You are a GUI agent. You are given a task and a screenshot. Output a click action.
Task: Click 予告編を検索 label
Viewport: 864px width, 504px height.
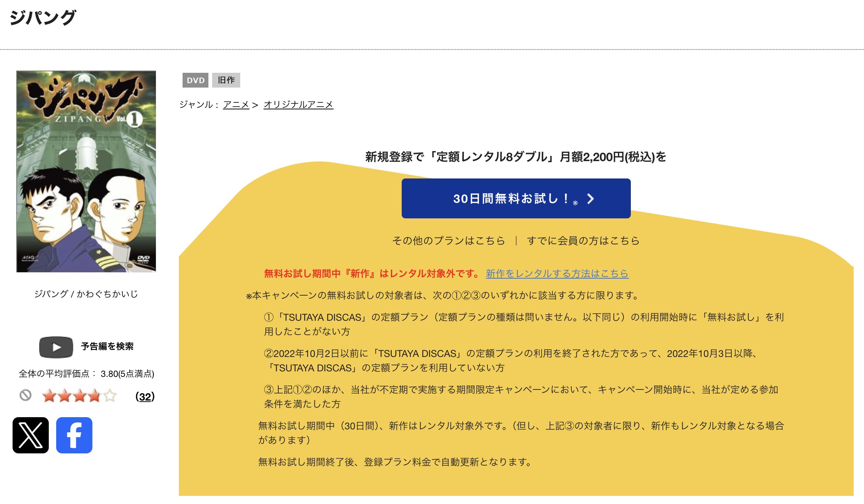click(x=107, y=347)
